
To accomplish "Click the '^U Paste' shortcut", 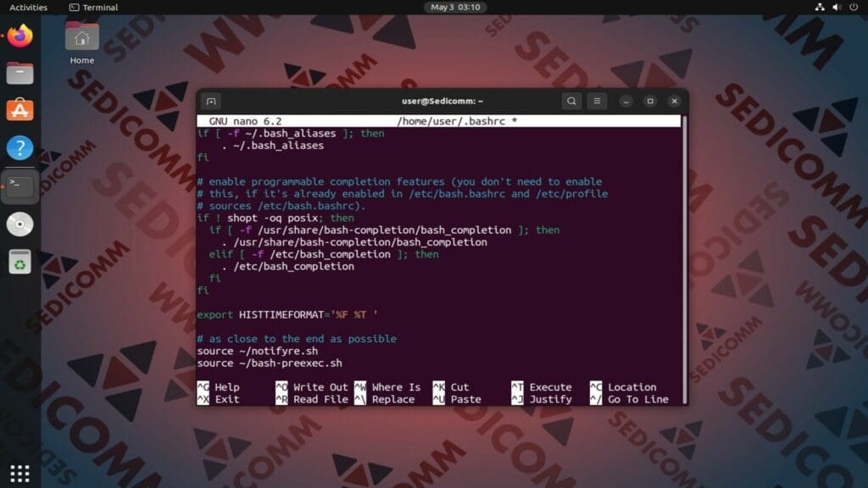I will (457, 400).
